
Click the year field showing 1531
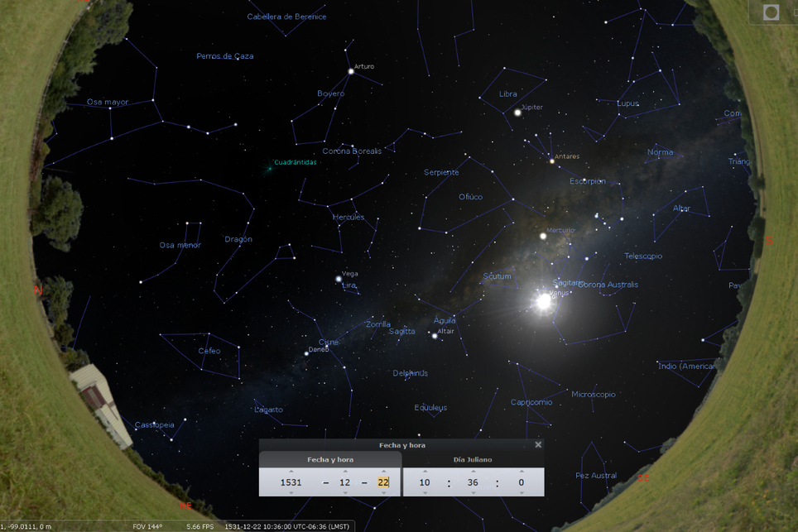pyautogui.click(x=291, y=482)
